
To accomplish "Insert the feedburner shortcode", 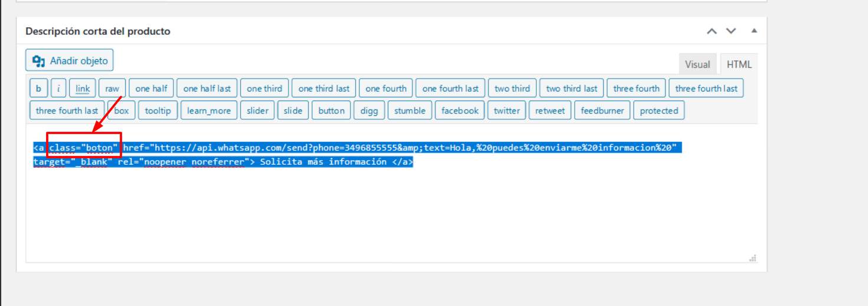I will pos(602,110).
